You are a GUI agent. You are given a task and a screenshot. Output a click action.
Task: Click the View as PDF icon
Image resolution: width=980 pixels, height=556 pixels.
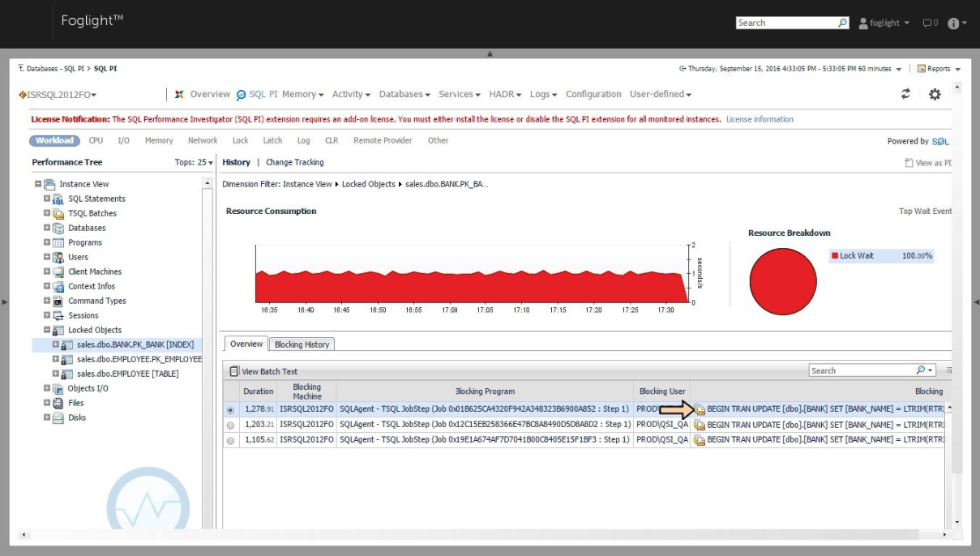[x=909, y=163]
